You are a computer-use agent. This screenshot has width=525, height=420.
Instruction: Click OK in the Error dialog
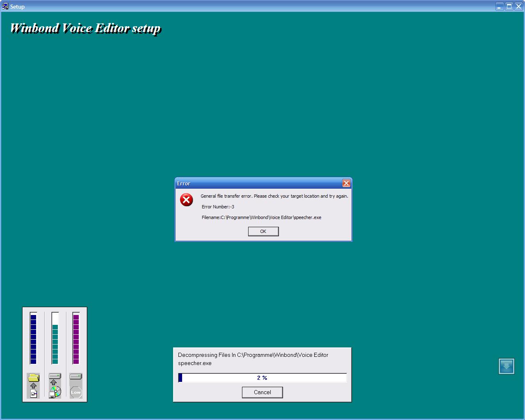(x=263, y=231)
